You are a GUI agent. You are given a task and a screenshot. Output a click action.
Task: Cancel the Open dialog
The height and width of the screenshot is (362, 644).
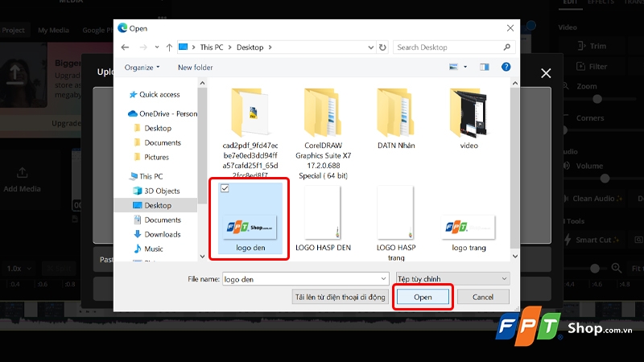pos(482,297)
